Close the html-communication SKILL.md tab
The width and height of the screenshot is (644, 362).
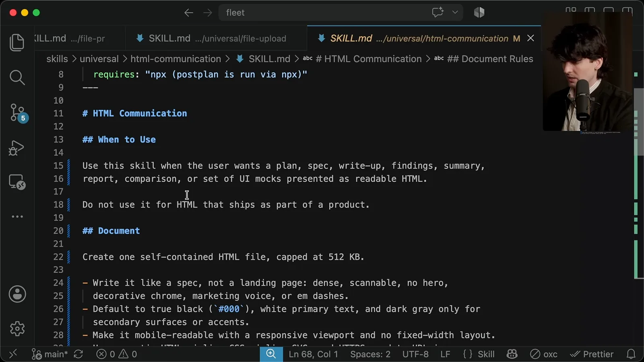coord(530,38)
